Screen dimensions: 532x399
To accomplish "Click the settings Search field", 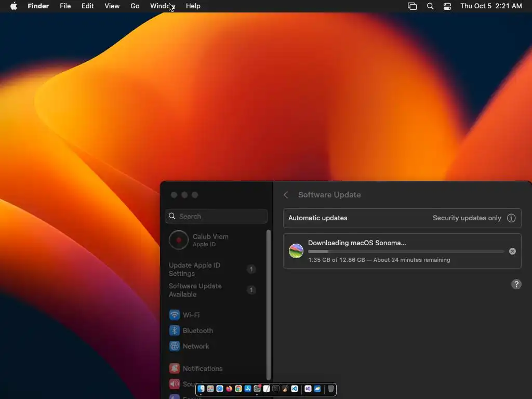I will pos(216,216).
